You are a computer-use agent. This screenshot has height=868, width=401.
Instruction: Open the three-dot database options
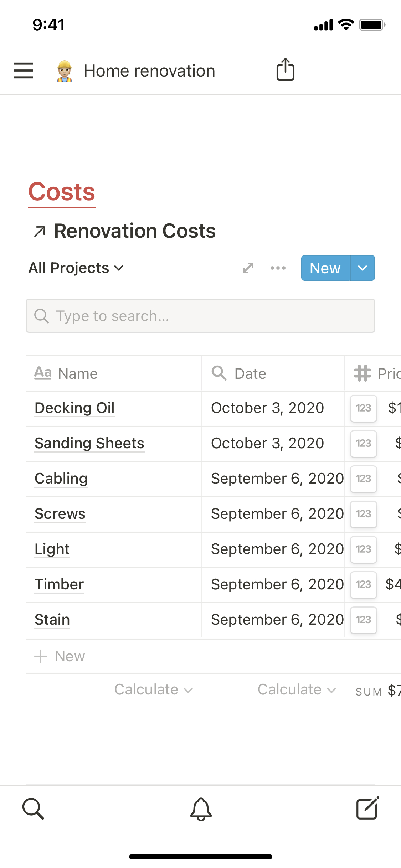click(x=278, y=268)
